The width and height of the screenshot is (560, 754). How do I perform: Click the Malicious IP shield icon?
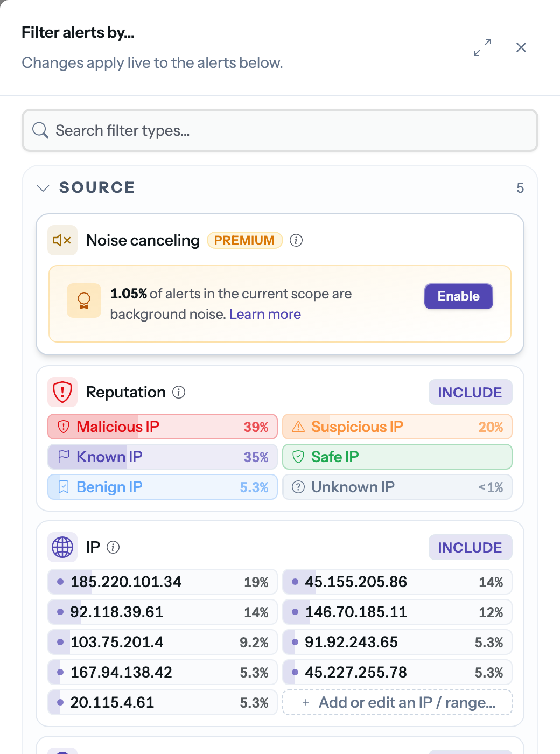64,427
